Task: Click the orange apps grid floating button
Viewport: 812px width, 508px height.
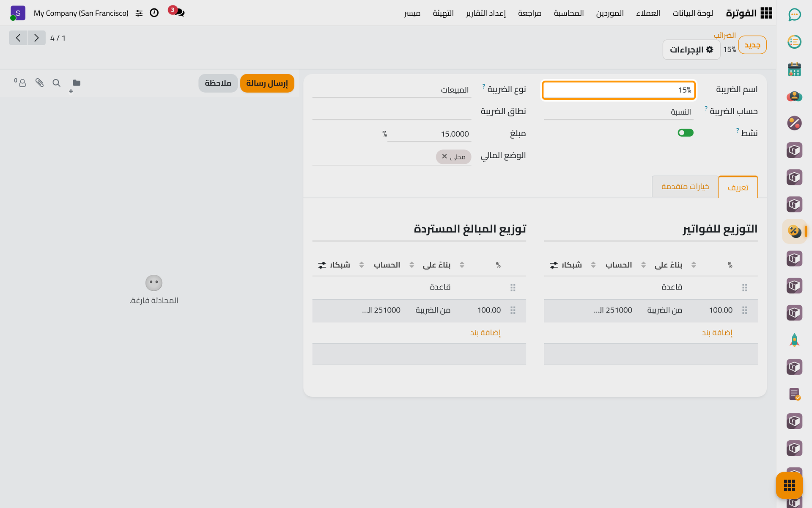Action: 789,485
